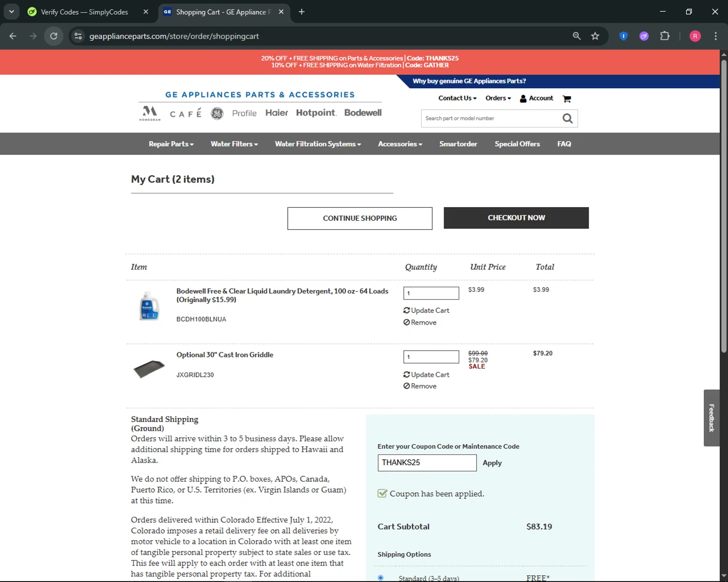
Task: Open the Special Offers nav item
Action: [x=517, y=144]
